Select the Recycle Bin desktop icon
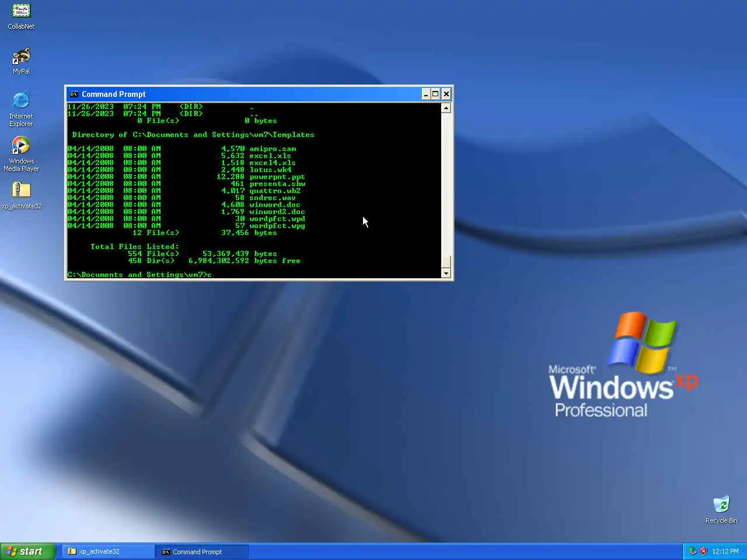Image resolution: width=747 pixels, height=560 pixels. coord(721,510)
